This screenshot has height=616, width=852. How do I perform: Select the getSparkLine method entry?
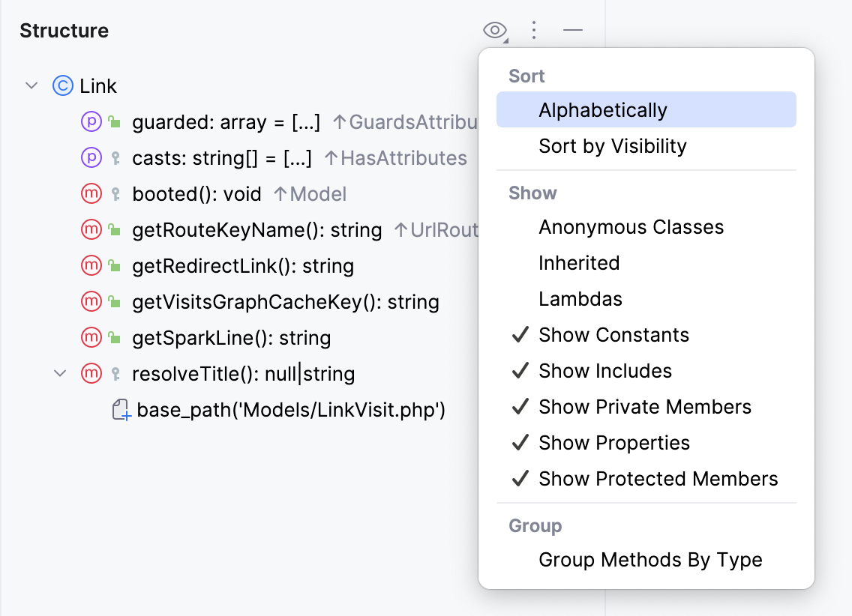232,337
